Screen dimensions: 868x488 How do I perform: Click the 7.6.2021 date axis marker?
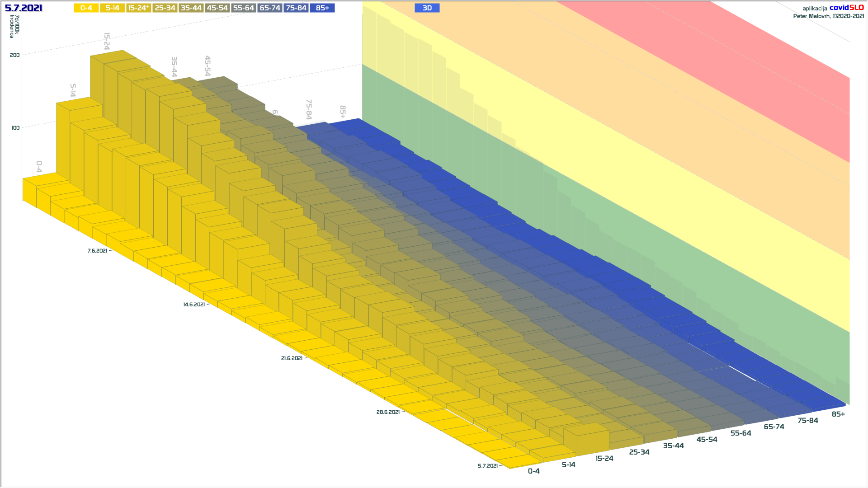(x=97, y=251)
